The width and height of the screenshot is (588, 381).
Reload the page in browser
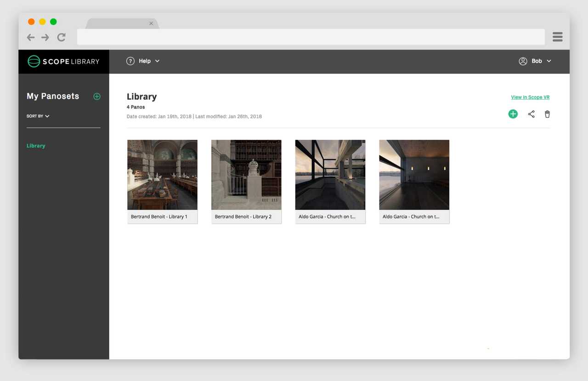click(x=61, y=37)
